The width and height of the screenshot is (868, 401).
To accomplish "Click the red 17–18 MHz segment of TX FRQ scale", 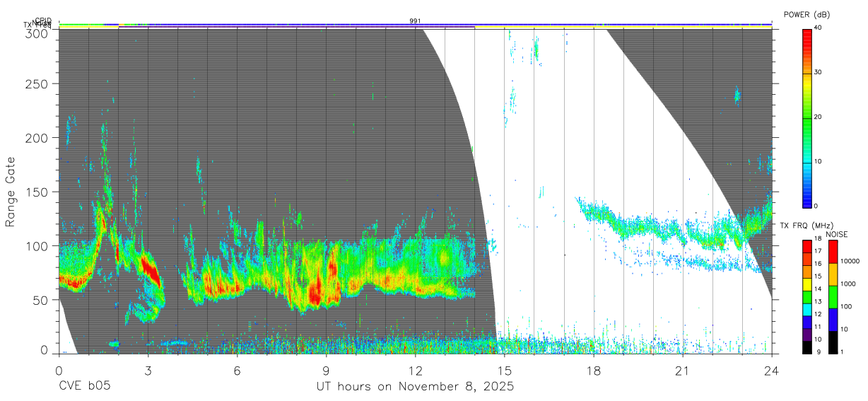I will coord(807,246).
